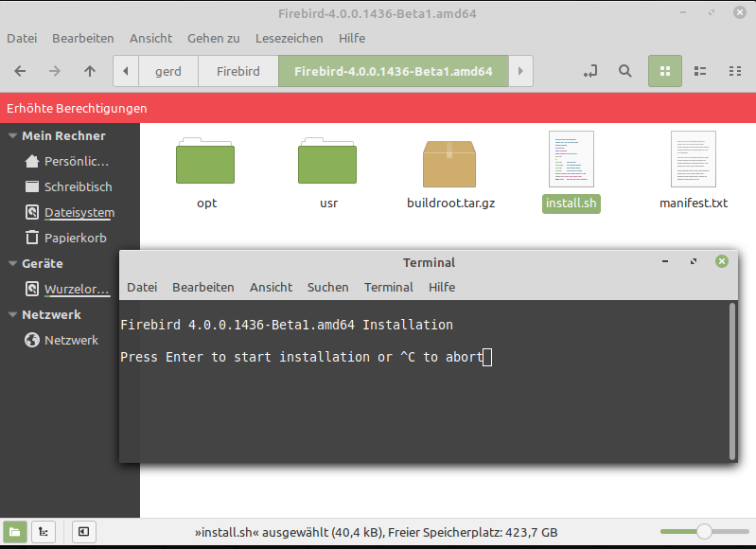Screen dimensions: 756x549
Task: Open the Terminal menu in the Terminal window
Action: click(389, 287)
